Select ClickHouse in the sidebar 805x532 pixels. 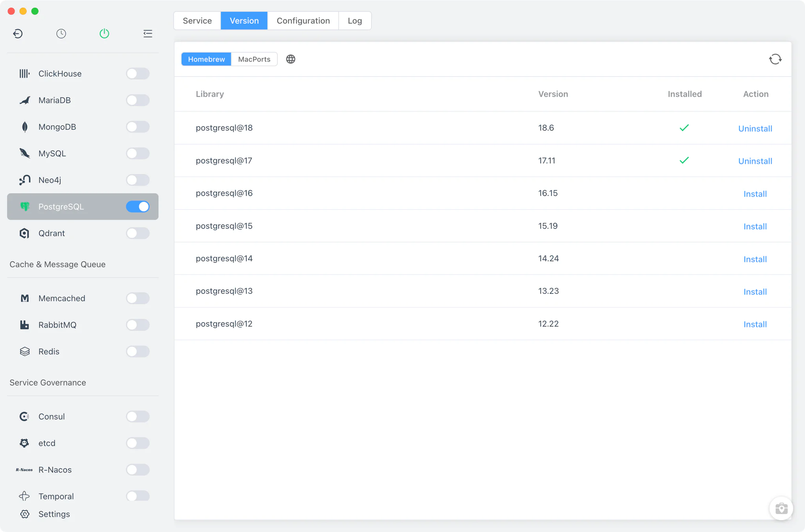pyautogui.click(x=83, y=74)
